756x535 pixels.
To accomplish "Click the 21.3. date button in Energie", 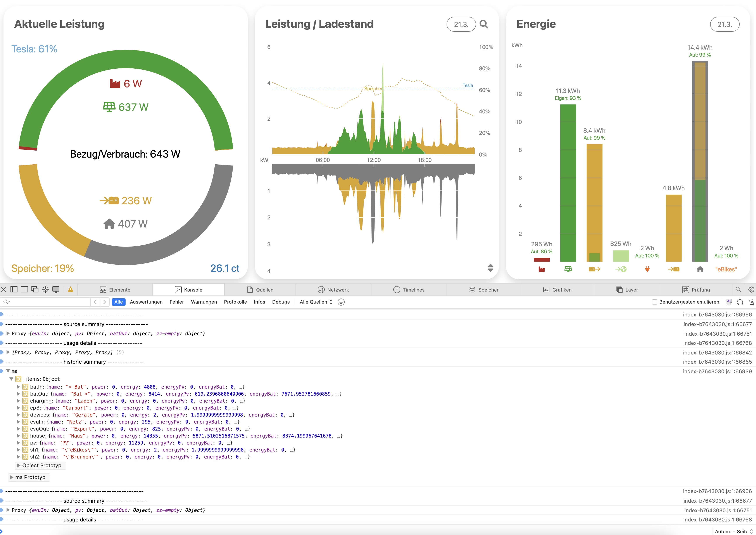I will point(724,24).
